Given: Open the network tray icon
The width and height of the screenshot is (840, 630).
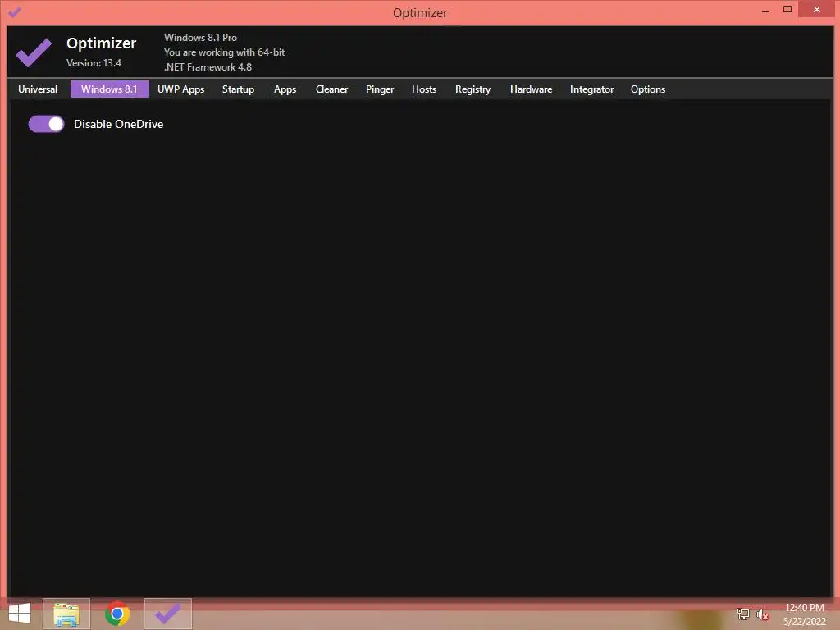Looking at the screenshot, I should [x=743, y=614].
